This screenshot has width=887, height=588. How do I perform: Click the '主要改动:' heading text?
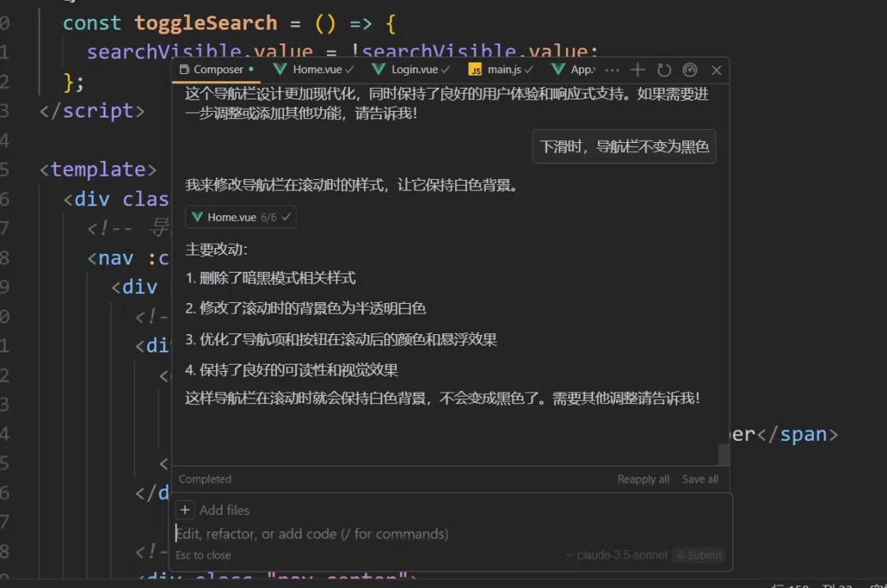[x=217, y=250]
